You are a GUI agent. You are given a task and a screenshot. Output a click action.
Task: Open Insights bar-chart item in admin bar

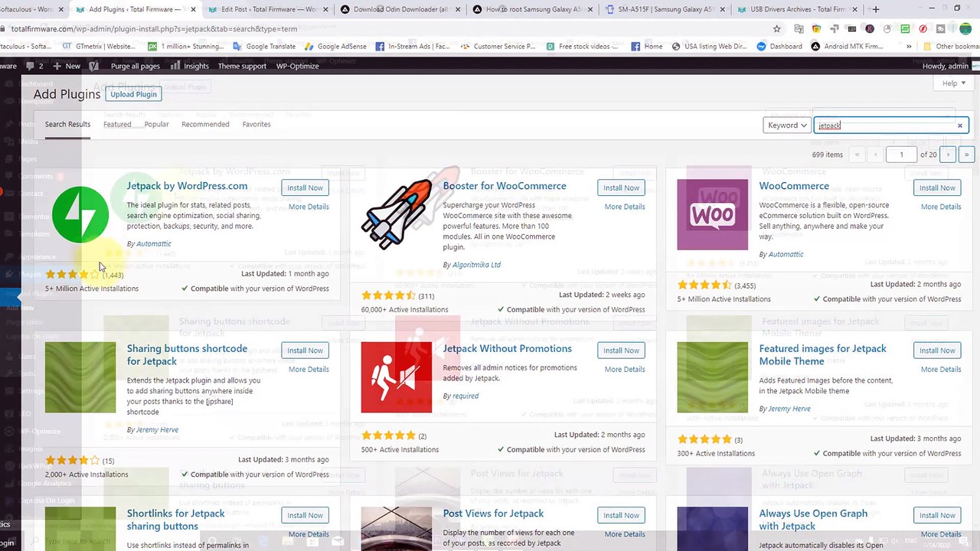point(190,66)
